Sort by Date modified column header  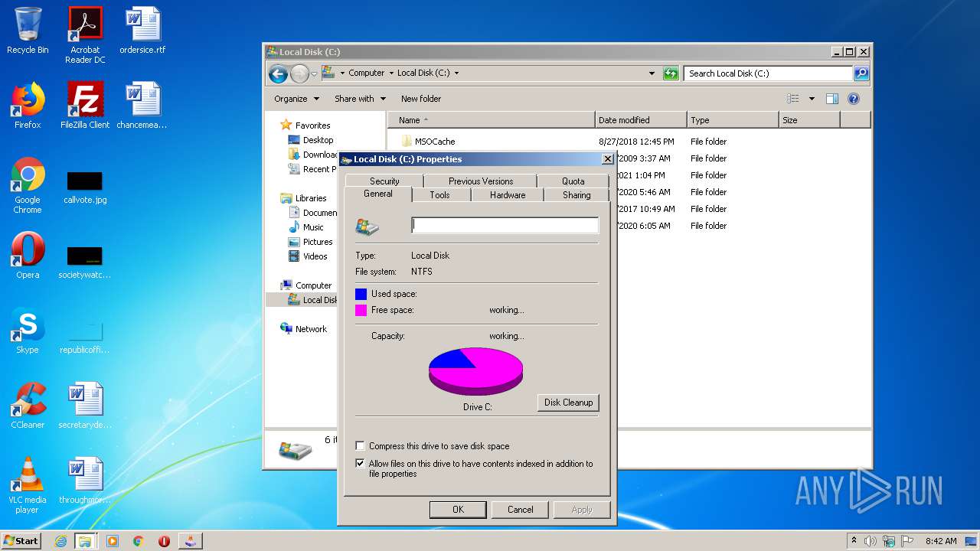(x=641, y=120)
